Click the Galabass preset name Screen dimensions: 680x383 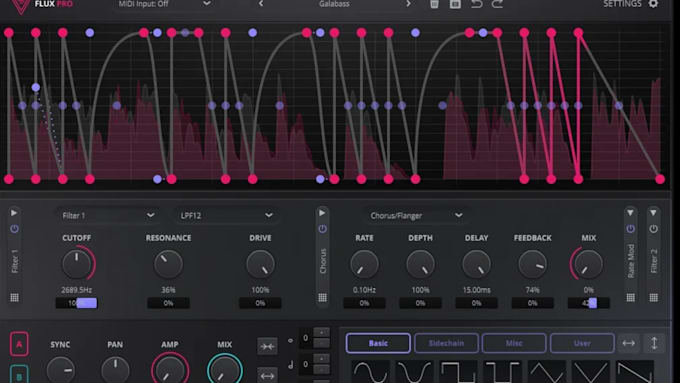tap(334, 4)
